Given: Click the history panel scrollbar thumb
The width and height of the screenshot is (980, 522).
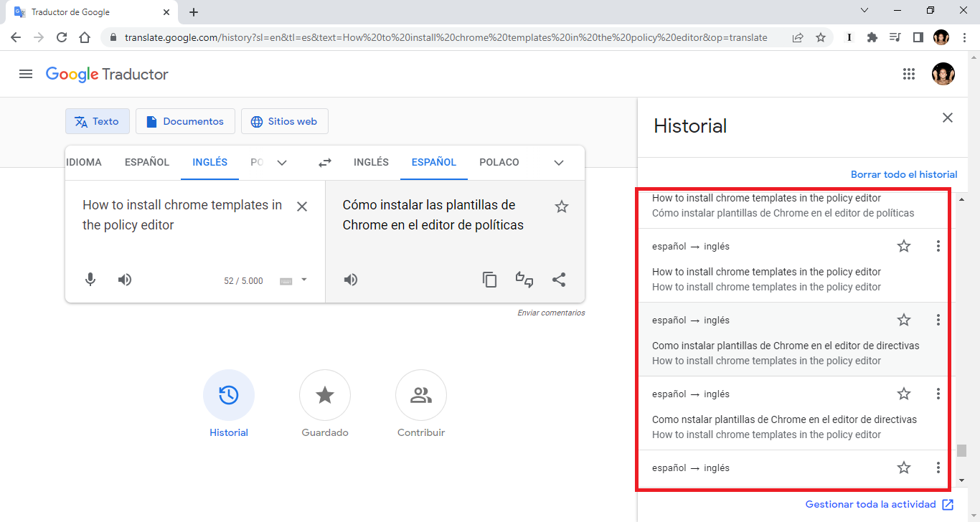Looking at the screenshot, I should click(x=961, y=450).
